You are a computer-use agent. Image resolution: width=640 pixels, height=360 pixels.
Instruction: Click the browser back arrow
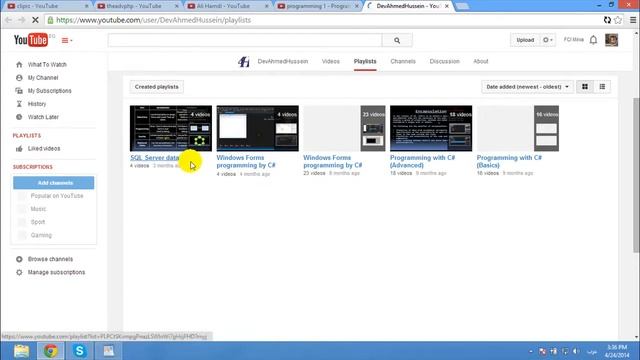click(9, 20)
